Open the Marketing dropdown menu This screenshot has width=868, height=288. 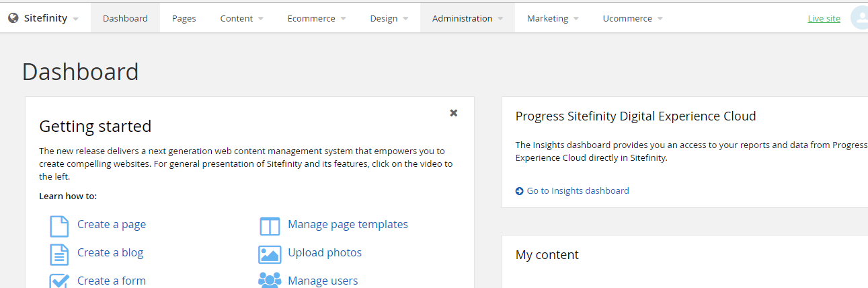(x=553, y=18)
